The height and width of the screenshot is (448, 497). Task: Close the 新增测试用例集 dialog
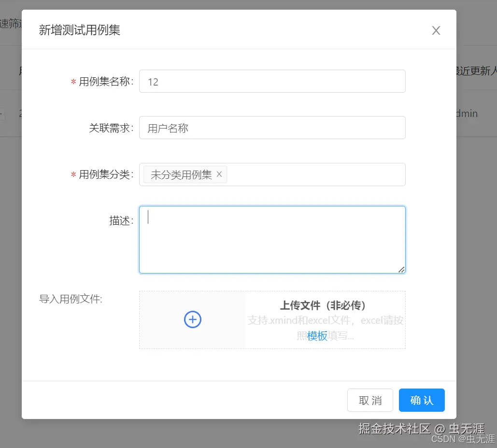pyautogui.click(x=436, y=30)
